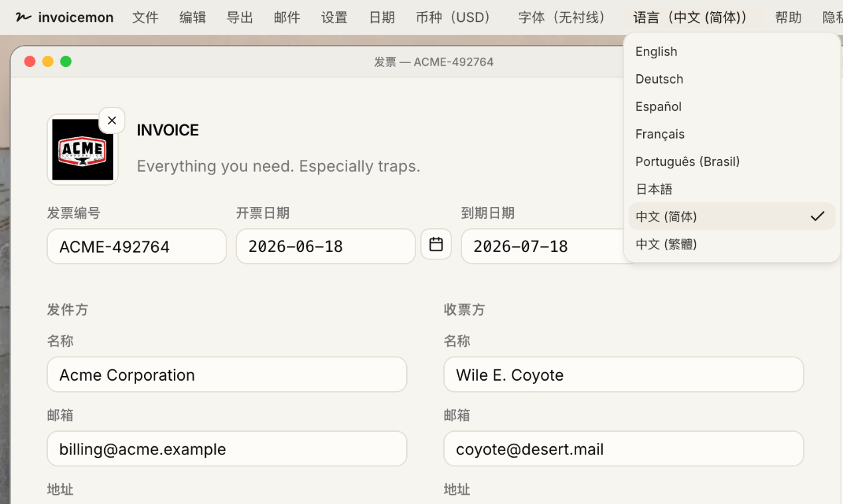The image size is (843, 504).
Task: Choose Português (Brasil) language
Action: click(x=731, y=161)
